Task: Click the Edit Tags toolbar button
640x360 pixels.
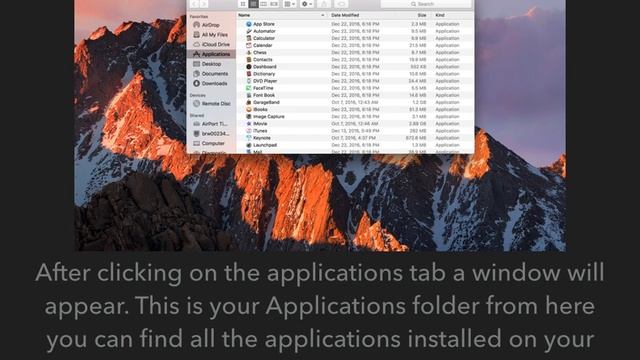Action: [341, 4]
